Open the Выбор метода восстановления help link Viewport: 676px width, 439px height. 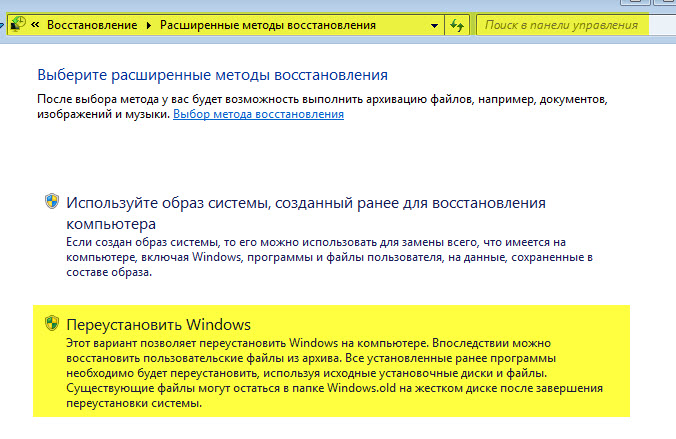click(x=258, y=114)
